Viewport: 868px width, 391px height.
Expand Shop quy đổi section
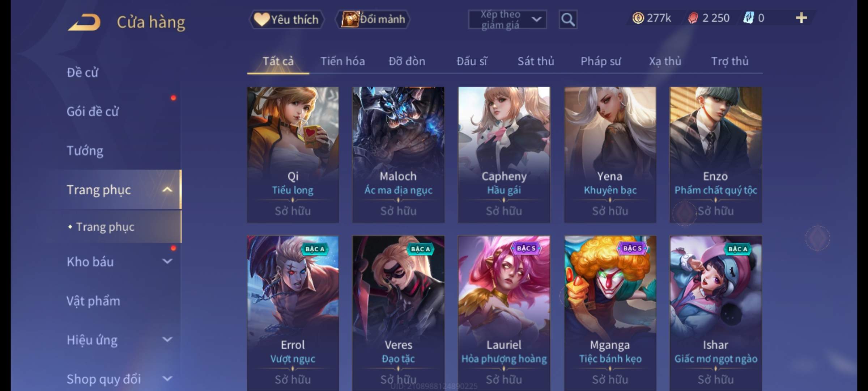(167, 379)
